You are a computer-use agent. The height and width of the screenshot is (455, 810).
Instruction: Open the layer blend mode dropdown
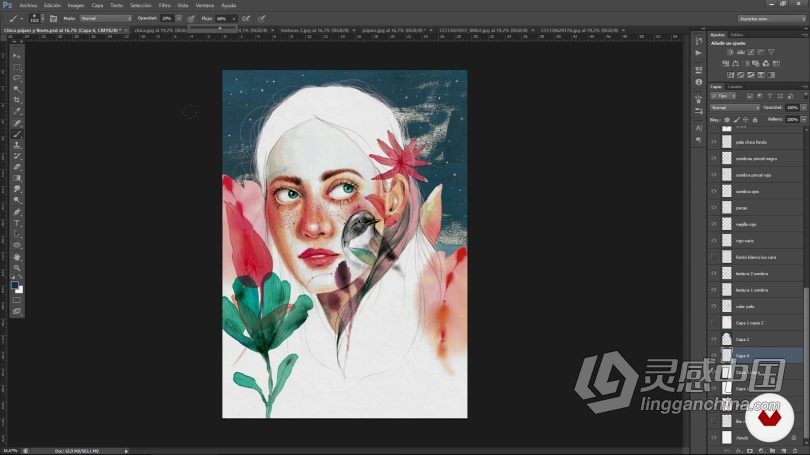(735, 107)
